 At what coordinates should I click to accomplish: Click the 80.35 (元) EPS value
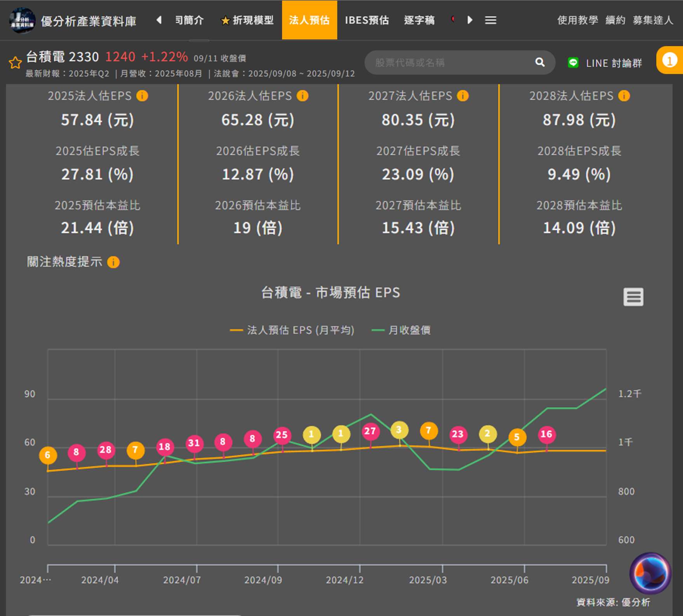pos(418,120)
